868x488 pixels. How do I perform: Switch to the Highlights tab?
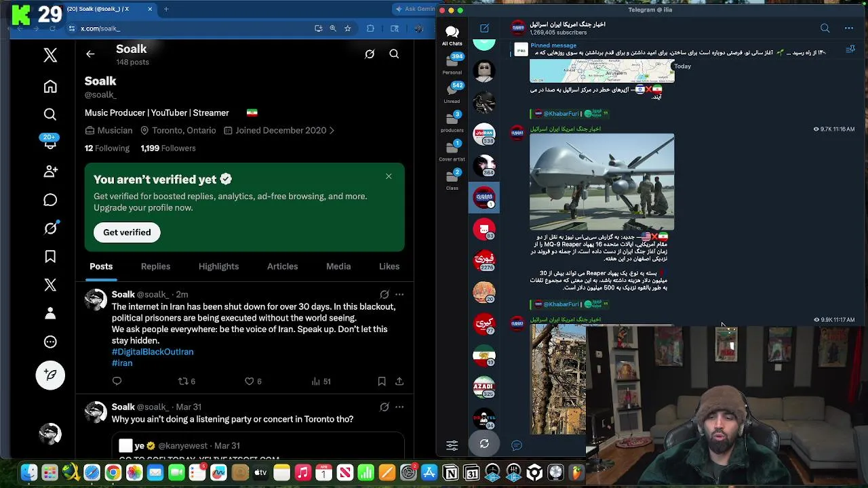[x=218, y=266]
